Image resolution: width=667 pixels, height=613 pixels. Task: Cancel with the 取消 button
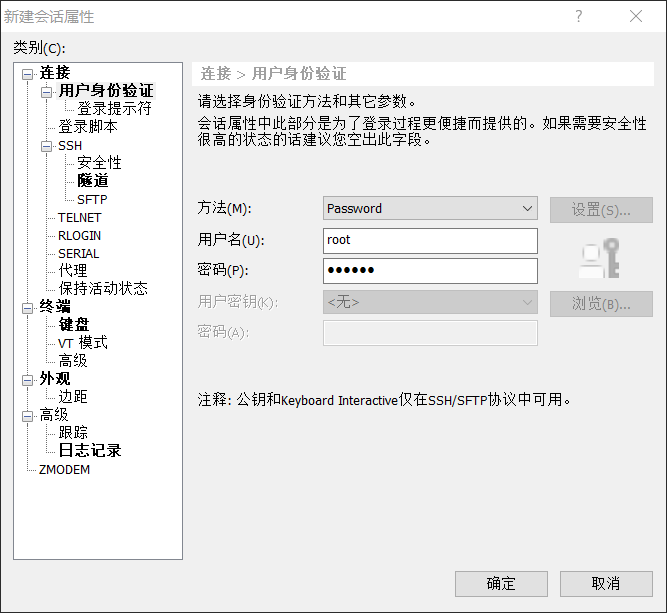tap(606, 584)
